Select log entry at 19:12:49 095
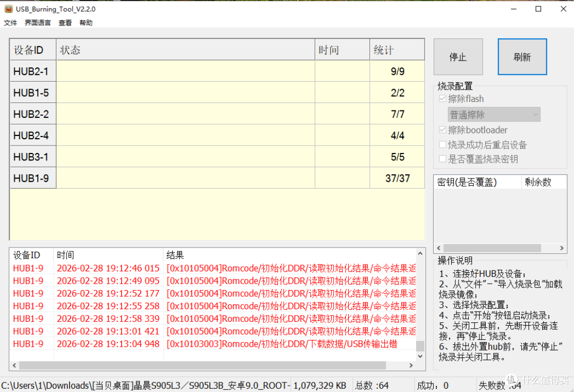 213,281
